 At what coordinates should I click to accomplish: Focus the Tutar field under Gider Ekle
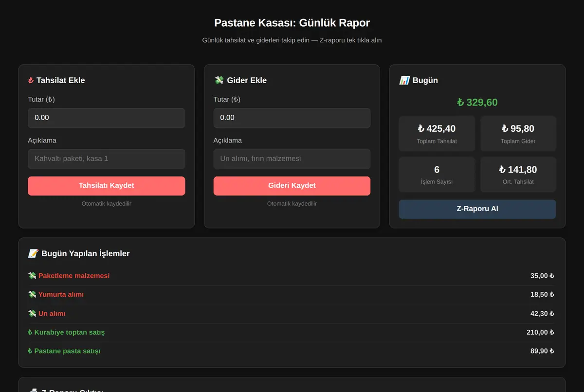tap(292, 118)
